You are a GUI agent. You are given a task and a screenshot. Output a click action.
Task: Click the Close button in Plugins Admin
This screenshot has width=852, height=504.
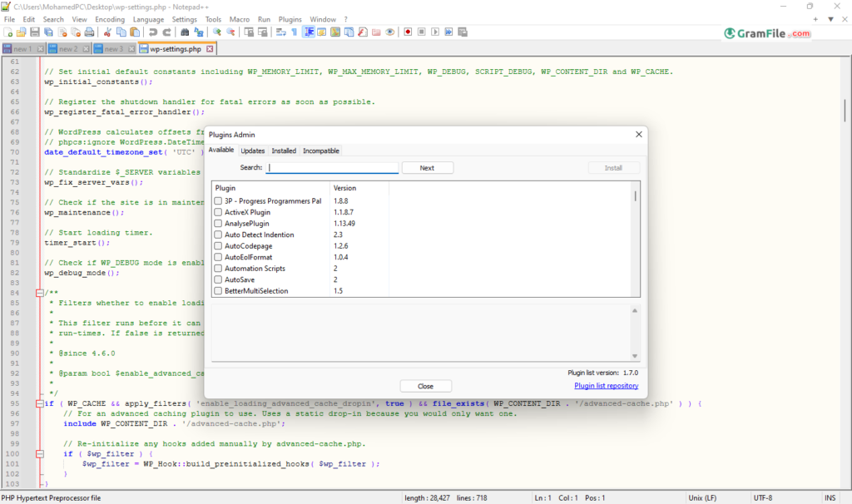[425, 385]
